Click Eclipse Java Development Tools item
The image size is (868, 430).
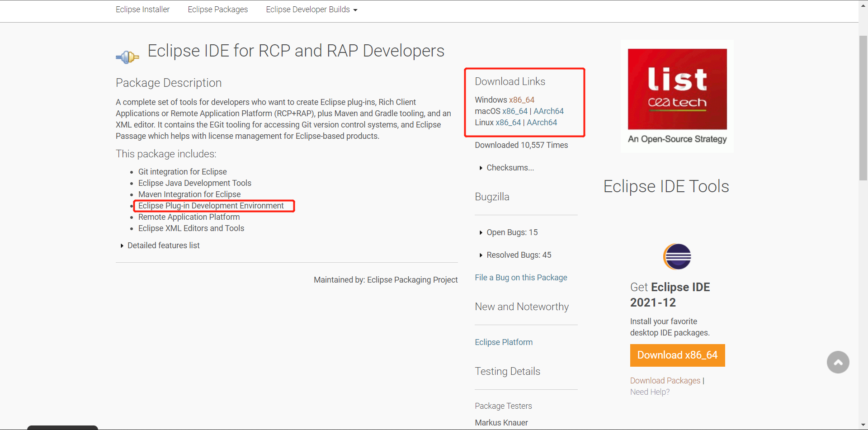[x=195, y=183]
